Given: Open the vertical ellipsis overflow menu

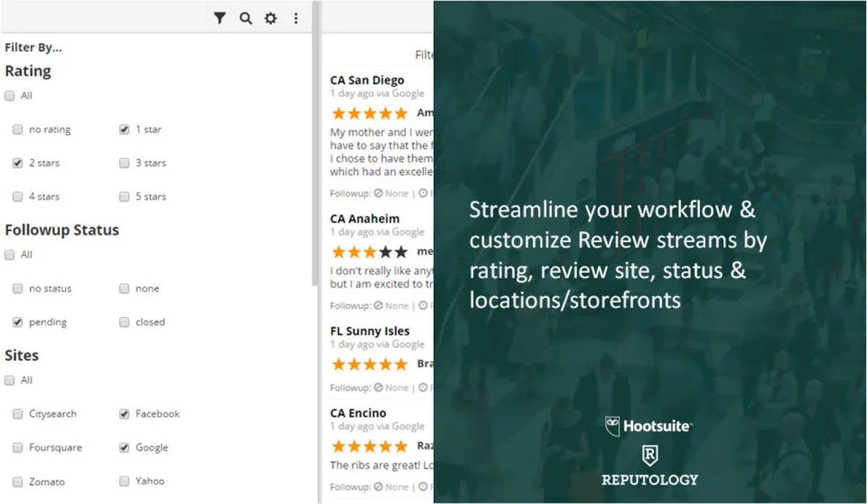Looking at the screenshot, I should point(296,18).
